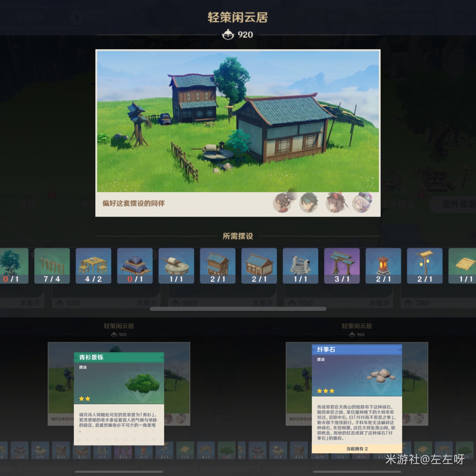
Task: Open the companion avatar wearing a flowered hat
Action: (336, 203)
